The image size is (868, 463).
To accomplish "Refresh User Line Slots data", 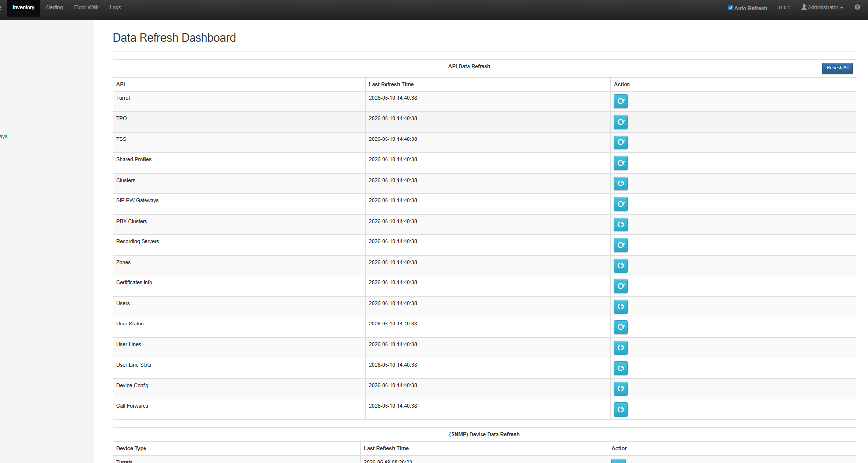I will click(x=621, y=369).
